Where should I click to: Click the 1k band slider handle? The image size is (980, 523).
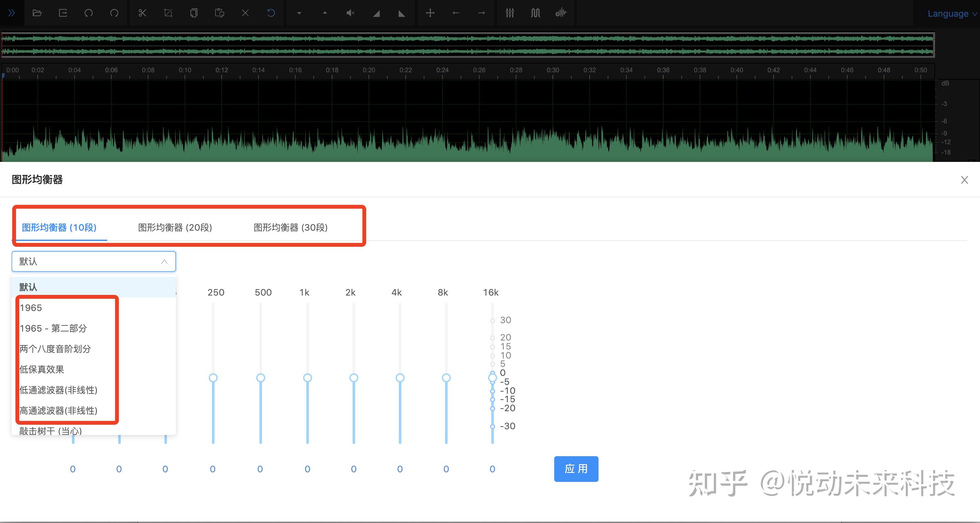[307, 377]
